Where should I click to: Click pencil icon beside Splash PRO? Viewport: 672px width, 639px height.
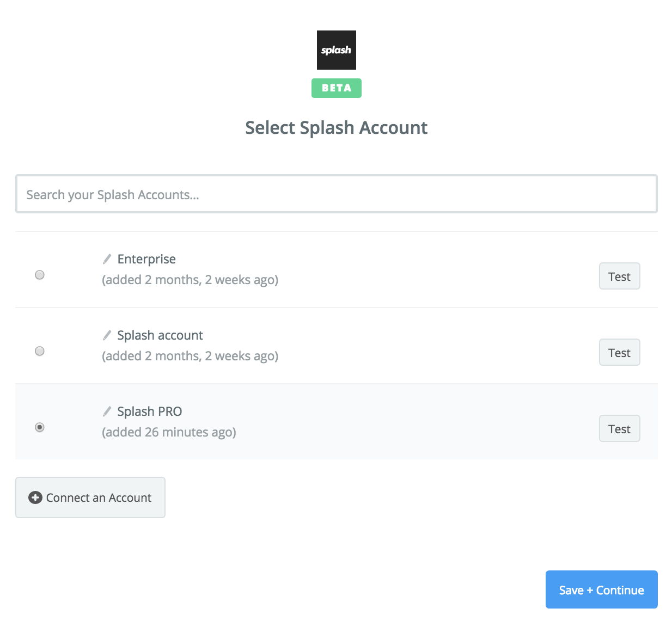pyautogui.click(x=107, y=411)
